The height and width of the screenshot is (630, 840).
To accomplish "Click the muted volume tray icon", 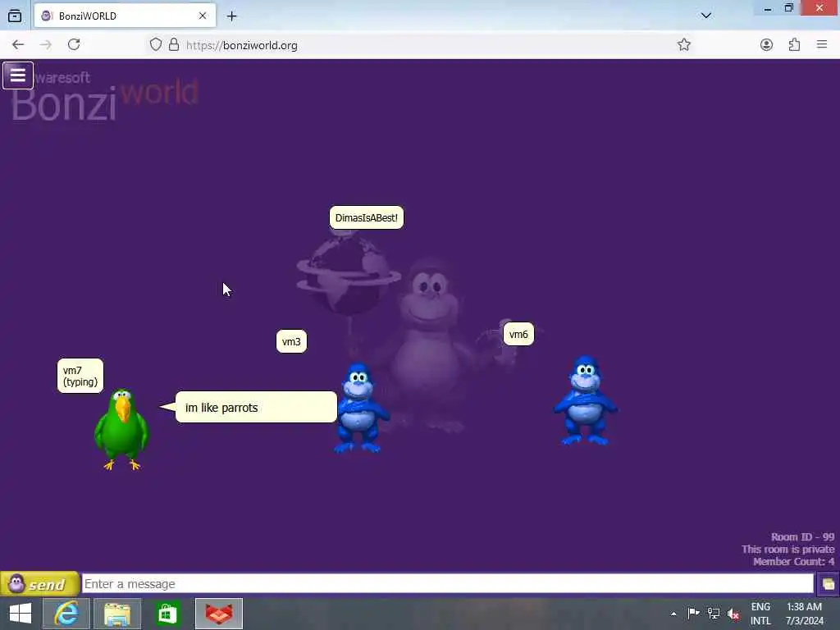I will tap(733, 614).
